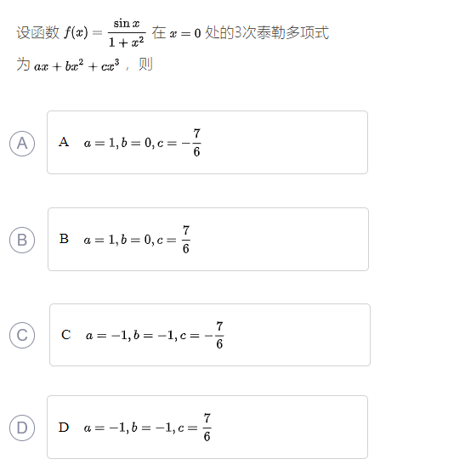Click the serif letter C inside third option
Screen dimensions: 465x476
tap(65, 335)
